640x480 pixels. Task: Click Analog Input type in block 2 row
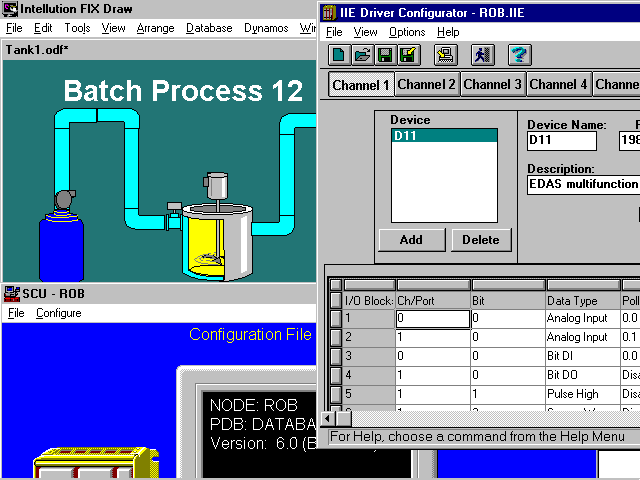point(583,337)
